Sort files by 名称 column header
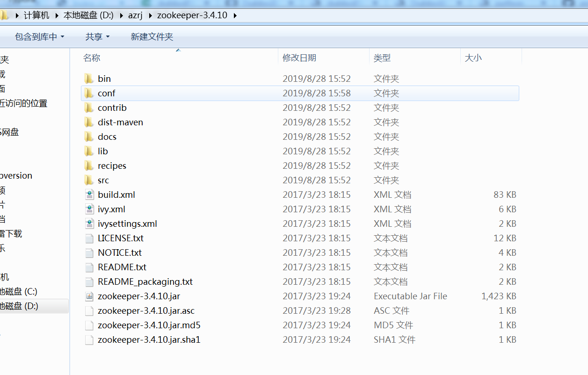The image size is (588, 375). point(92,58)
